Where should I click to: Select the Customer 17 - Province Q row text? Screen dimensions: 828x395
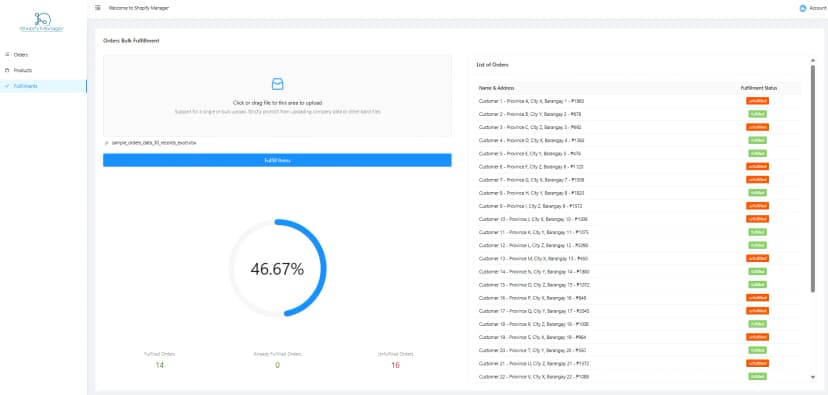point(534,311)
